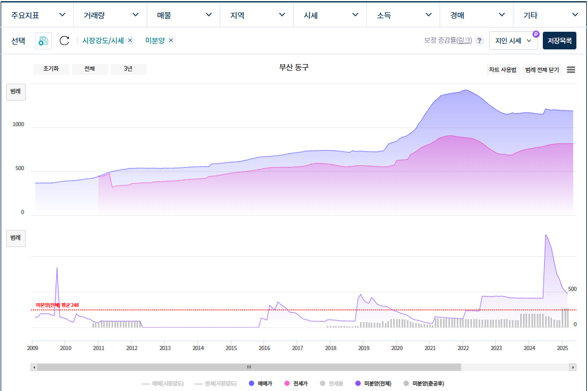Open the 시세 menu

[x=330, y=15]
